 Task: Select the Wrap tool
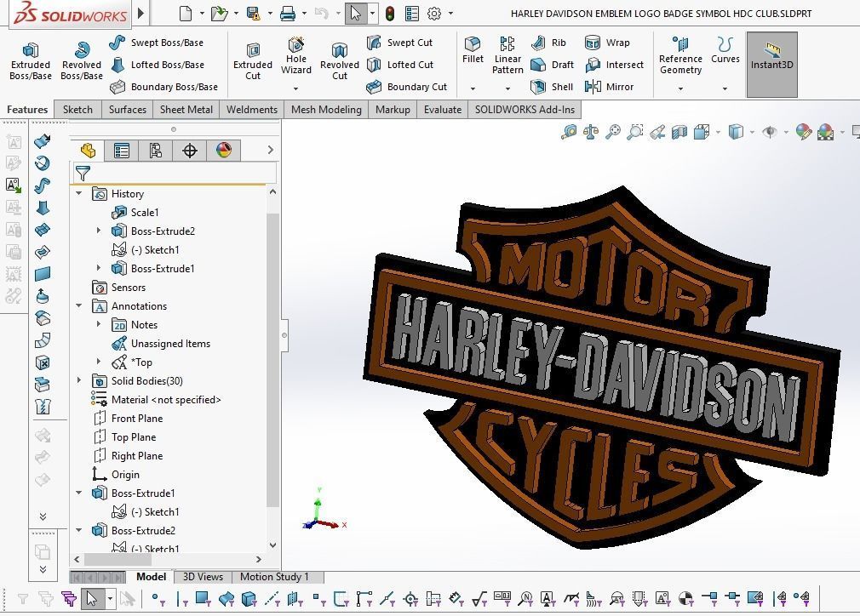click(607, 43)
